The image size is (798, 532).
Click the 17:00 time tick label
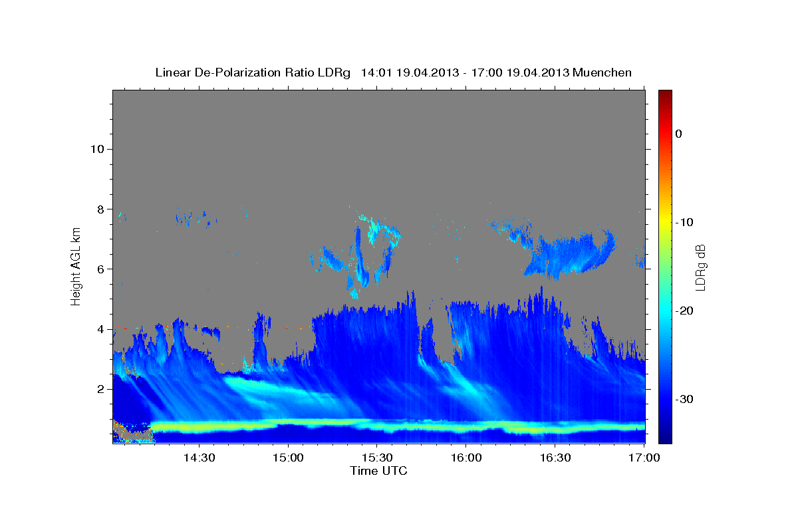click(x=644, y=458)
